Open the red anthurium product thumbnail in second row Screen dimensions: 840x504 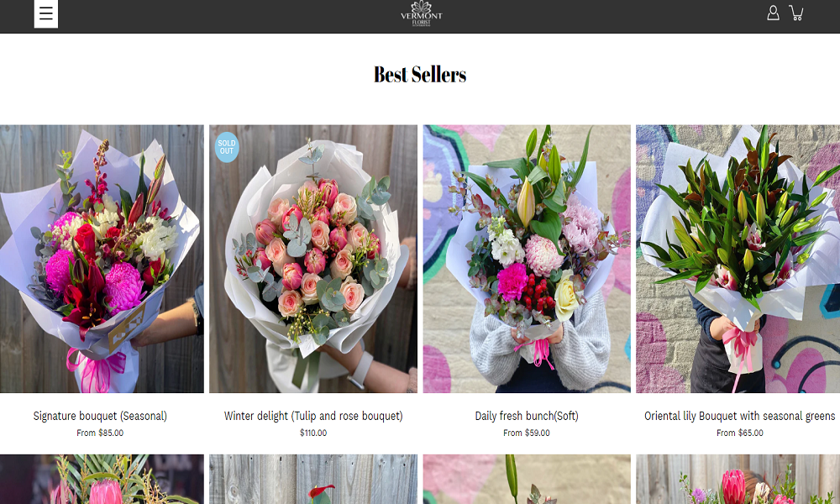pyautogui.click(x=312, y=480)
